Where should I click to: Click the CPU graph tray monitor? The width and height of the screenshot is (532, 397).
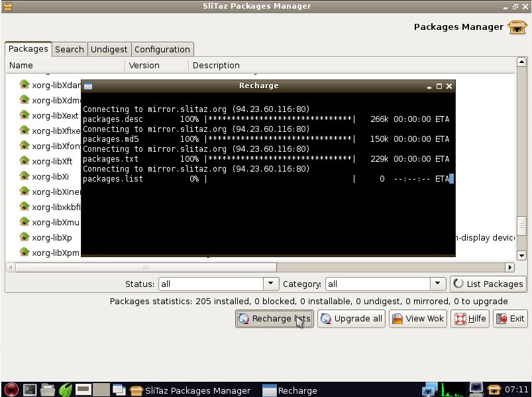(453, 390)
